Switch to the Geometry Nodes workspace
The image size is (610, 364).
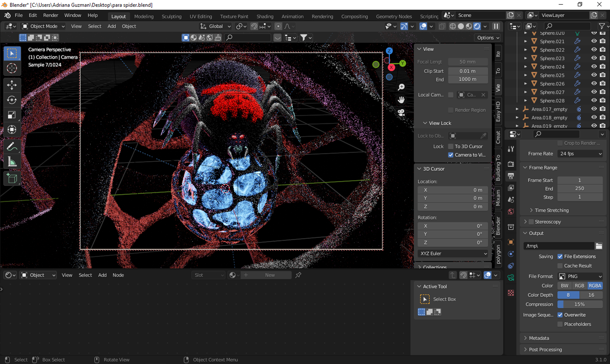tap(394, 16)
